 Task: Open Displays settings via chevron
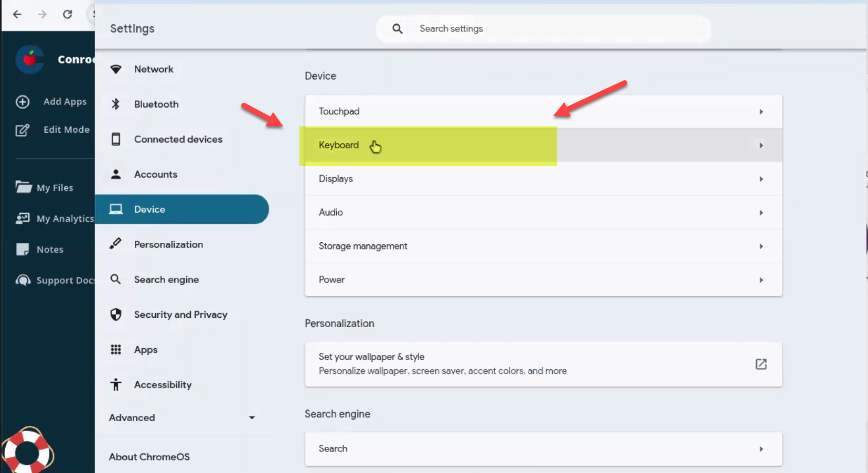click(760, 179)
